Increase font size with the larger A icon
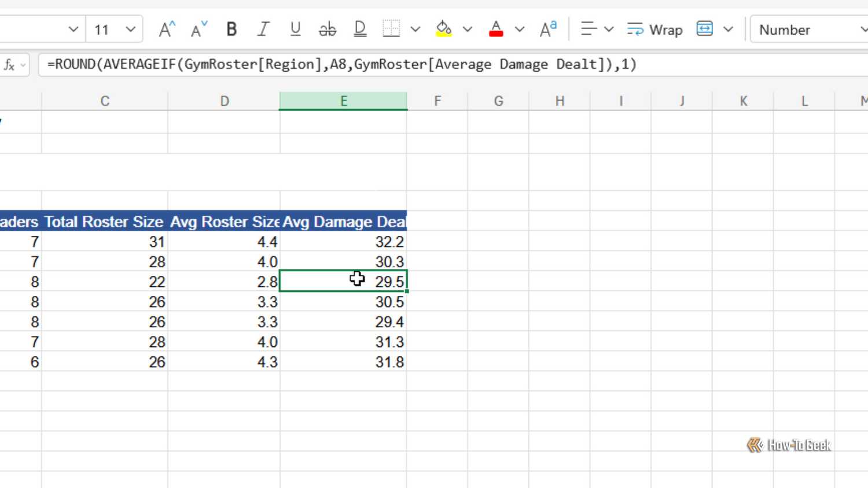Viewport: 868px width, 488px height. [x=167, y=29]
